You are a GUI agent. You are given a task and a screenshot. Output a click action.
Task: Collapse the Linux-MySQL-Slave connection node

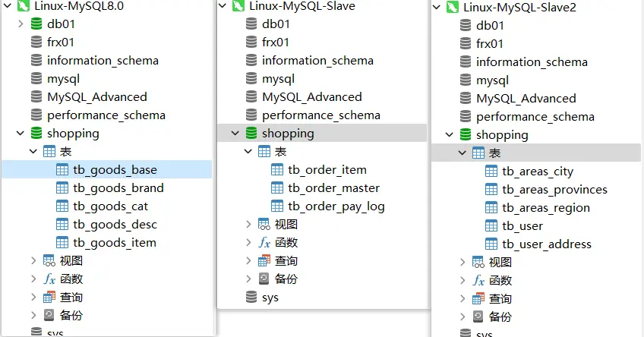223,6
